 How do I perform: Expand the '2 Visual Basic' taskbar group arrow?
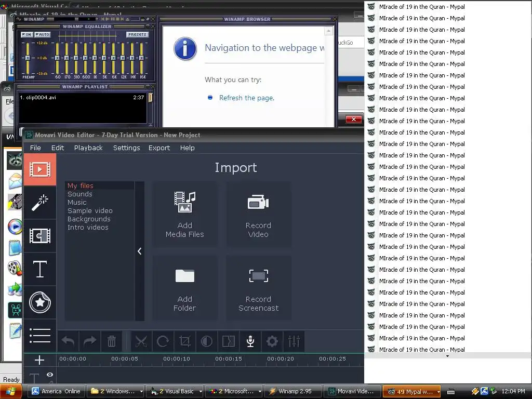pos(201,391)
